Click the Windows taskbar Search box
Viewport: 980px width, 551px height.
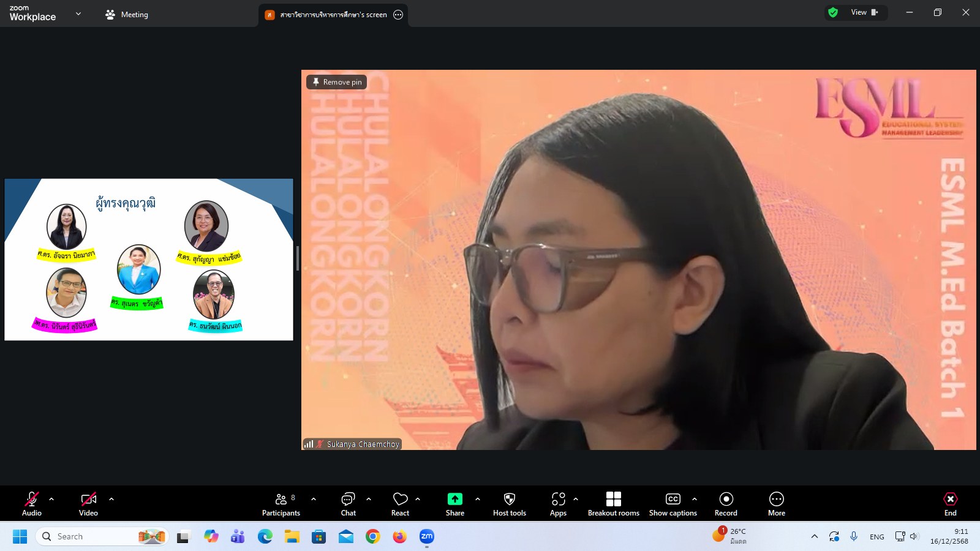tap(92, 536)
